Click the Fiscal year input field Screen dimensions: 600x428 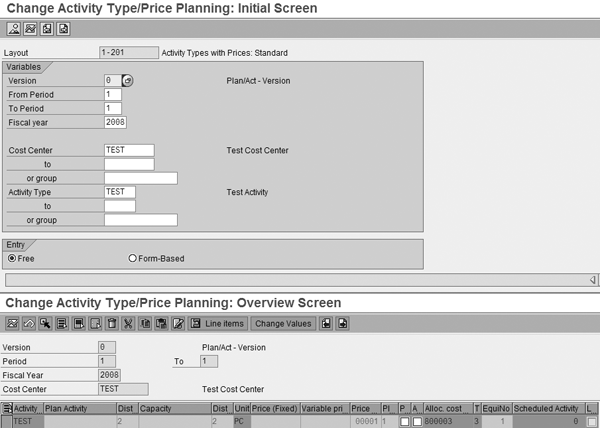[x=115, y=122]
